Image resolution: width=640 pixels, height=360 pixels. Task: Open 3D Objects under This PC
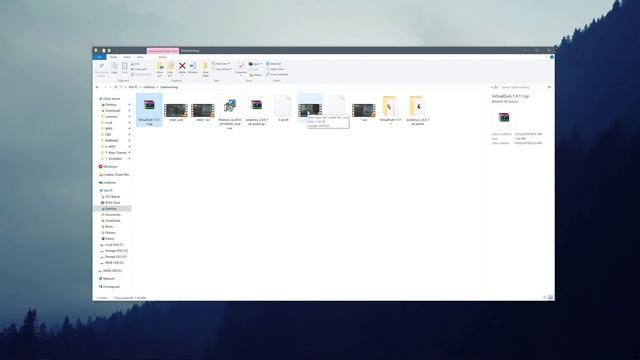click(x=111, y=197)
